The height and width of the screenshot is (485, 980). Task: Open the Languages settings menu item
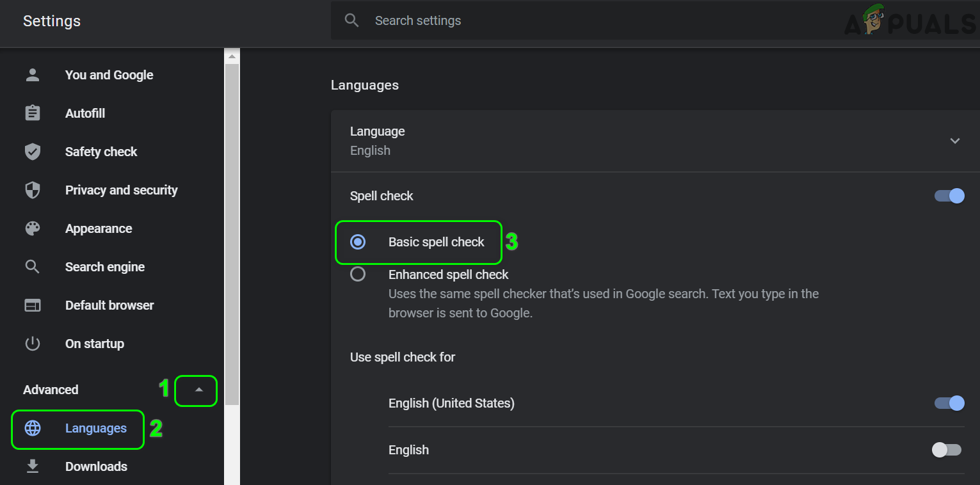(x=95, y=428)
